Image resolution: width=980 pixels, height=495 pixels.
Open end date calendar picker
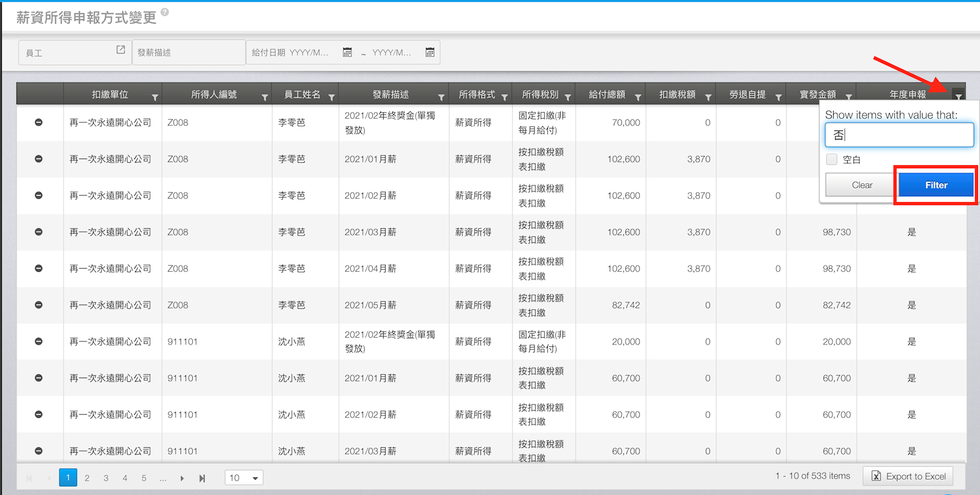(430, 53)
